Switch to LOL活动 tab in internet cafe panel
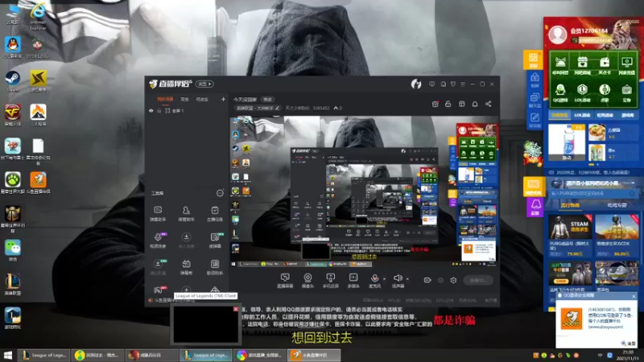The height and width of the screenshot is (362, 644). tap(582, 115)
